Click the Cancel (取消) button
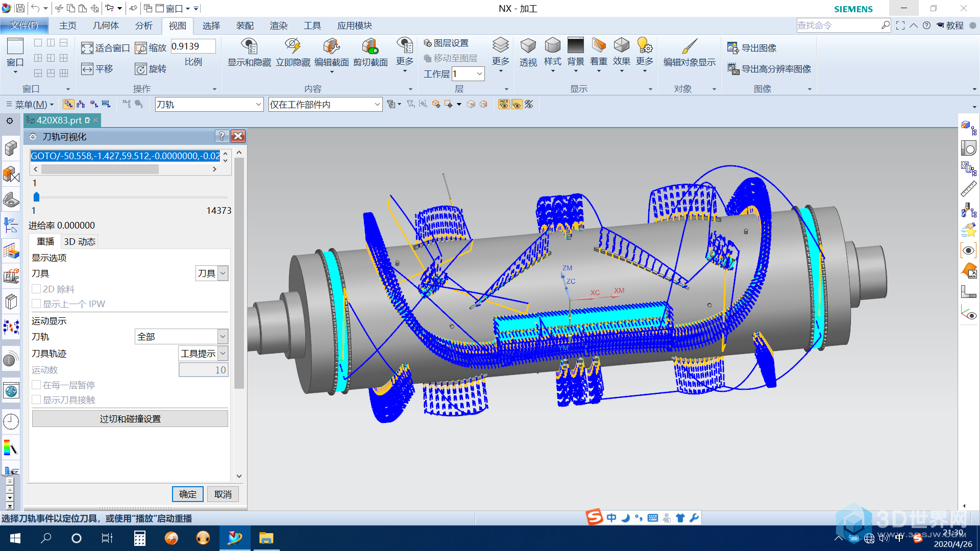This screenshot has height=551, width=980. click(223, 494)
